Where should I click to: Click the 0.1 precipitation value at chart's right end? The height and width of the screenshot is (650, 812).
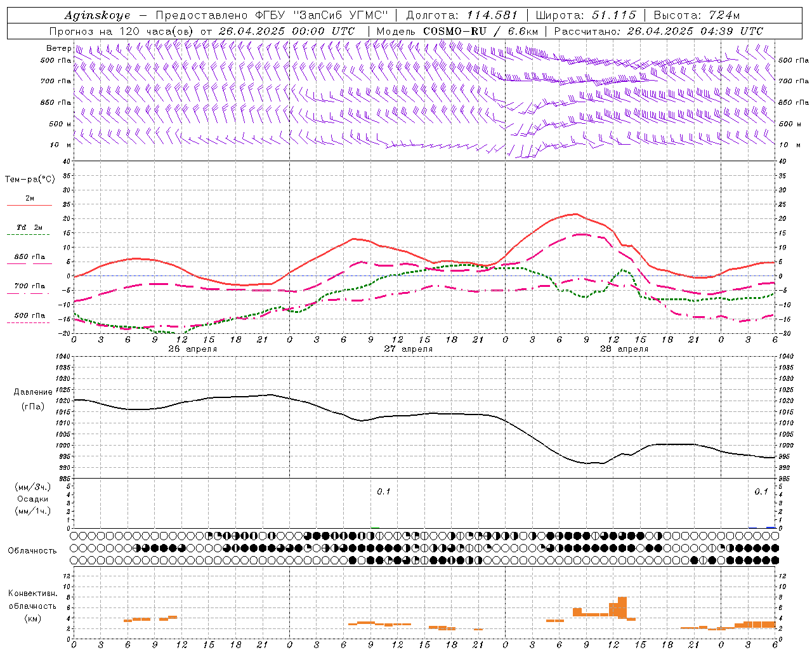click(x=761, y=491)
